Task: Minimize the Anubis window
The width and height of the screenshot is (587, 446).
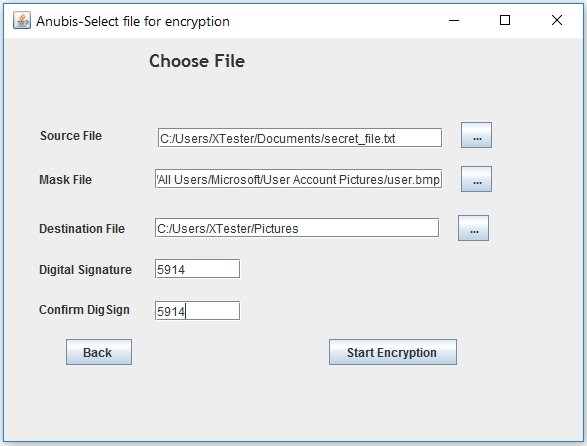Action: pyautogui.click(x=454, y=21)
